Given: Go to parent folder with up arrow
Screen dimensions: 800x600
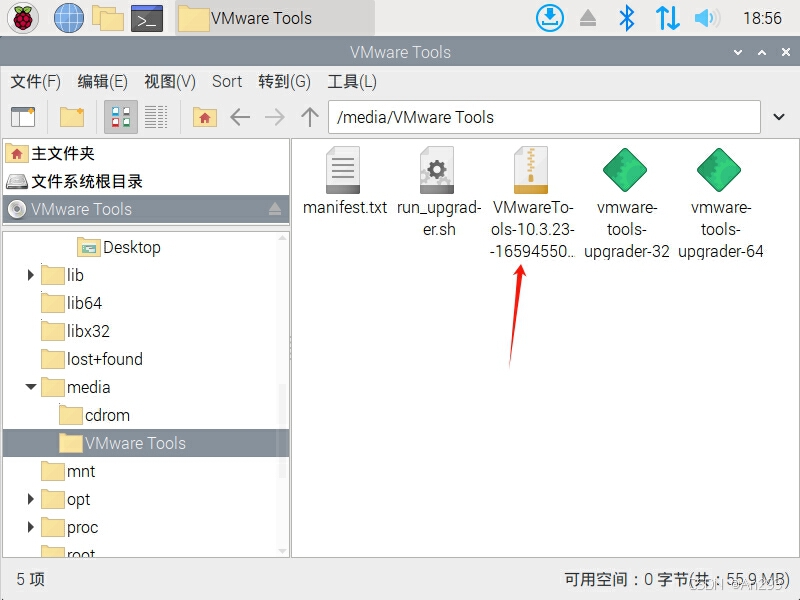Looking at the screenshot, I should pos(310,117).
